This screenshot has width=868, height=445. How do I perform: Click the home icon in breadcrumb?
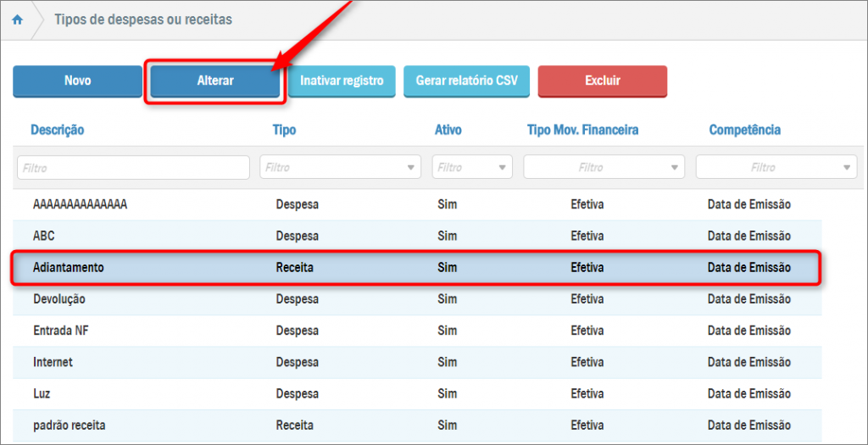click(17, 19)
